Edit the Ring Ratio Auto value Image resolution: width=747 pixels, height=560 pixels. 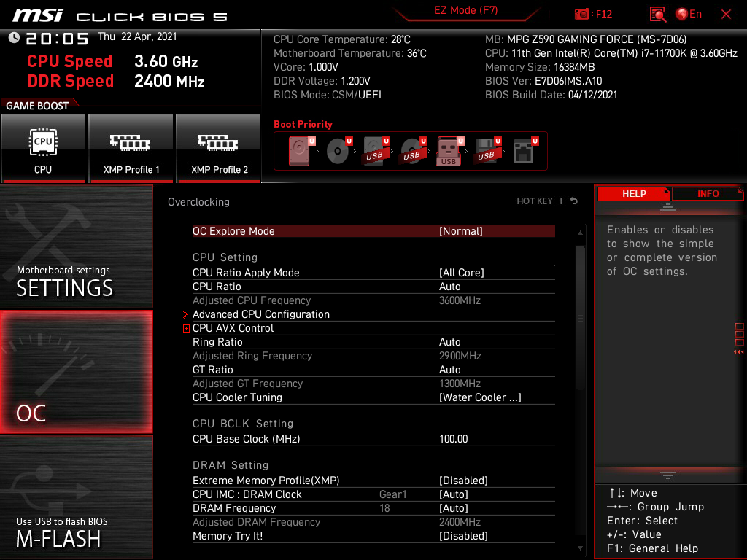(449, 342)
